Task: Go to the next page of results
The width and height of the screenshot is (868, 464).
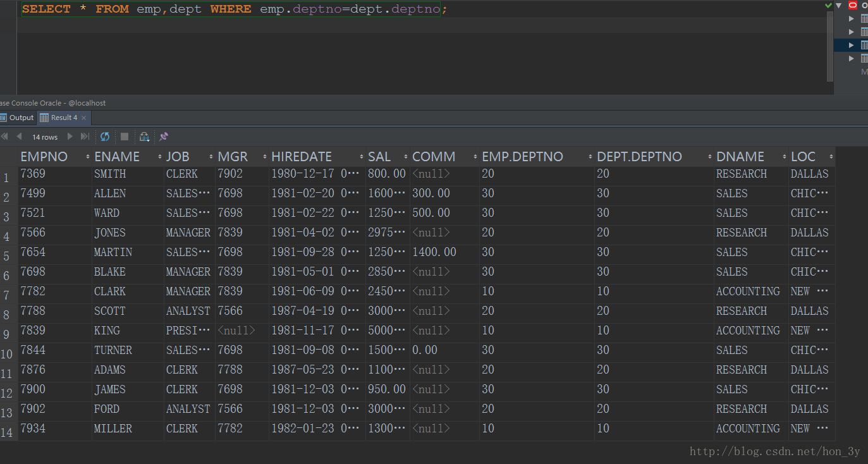Action: coord(70,137)
